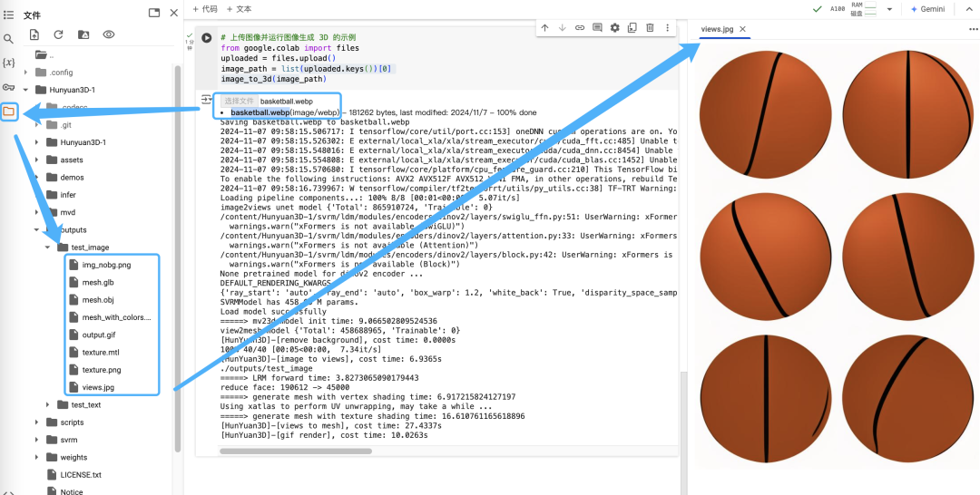Expand the .config folder arrow
Image resolution: width=980 pixels, height=495 pixels.
(25, 73)
